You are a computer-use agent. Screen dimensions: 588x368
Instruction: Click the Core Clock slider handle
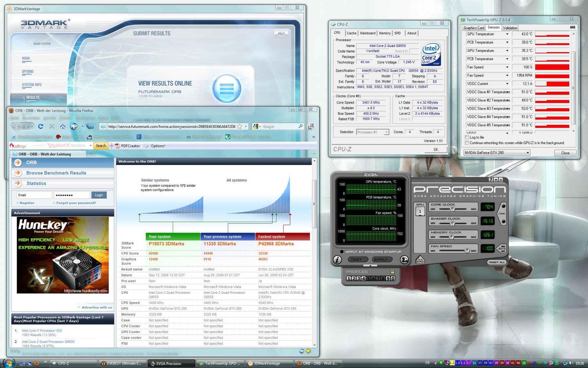coord(452,209)
